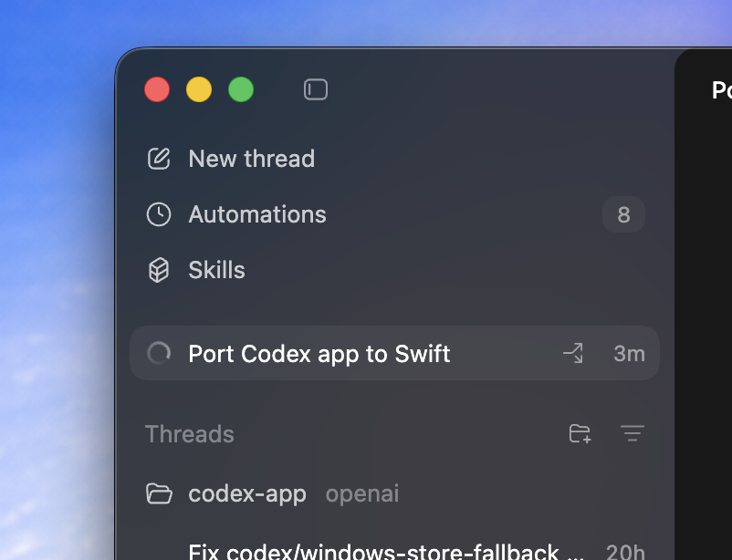732x560 pixels.
Task: Click the 3m timestamp on Port Codex thread
Action: point(629,354)
